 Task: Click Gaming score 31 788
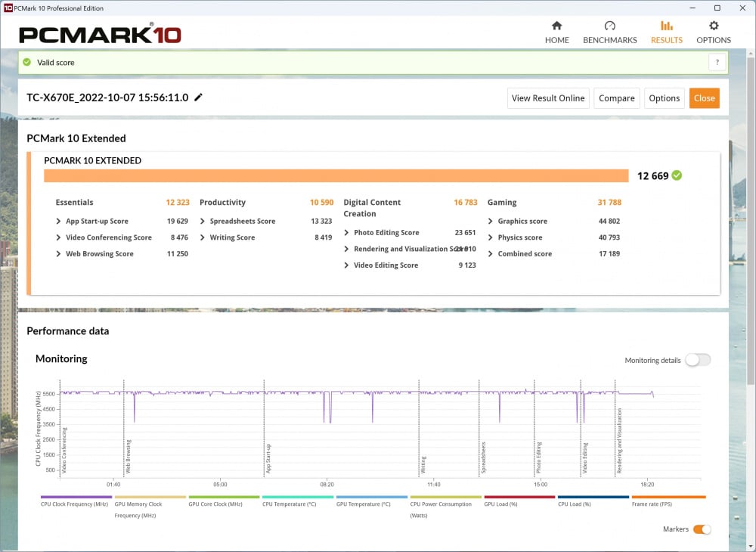[x=609, y=203]
